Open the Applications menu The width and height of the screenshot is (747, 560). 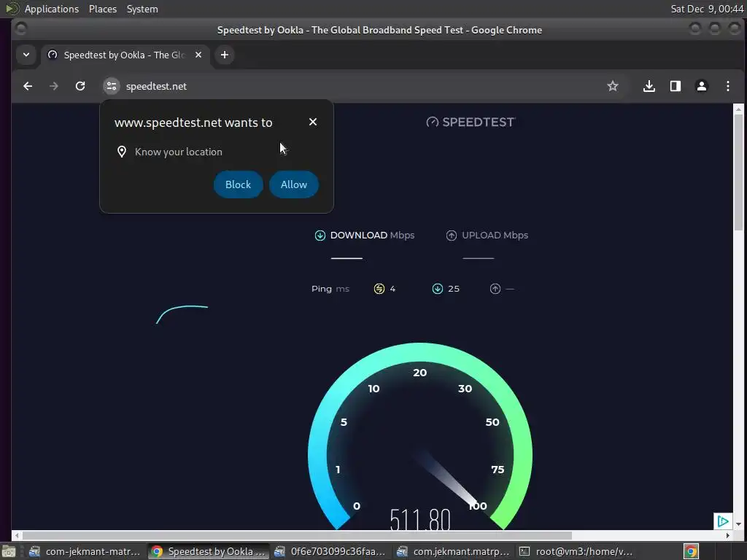52,9
